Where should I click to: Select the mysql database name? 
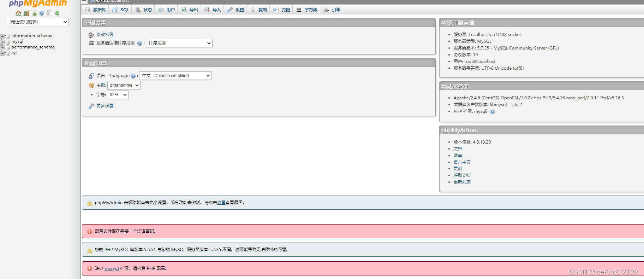click(17, 41)
